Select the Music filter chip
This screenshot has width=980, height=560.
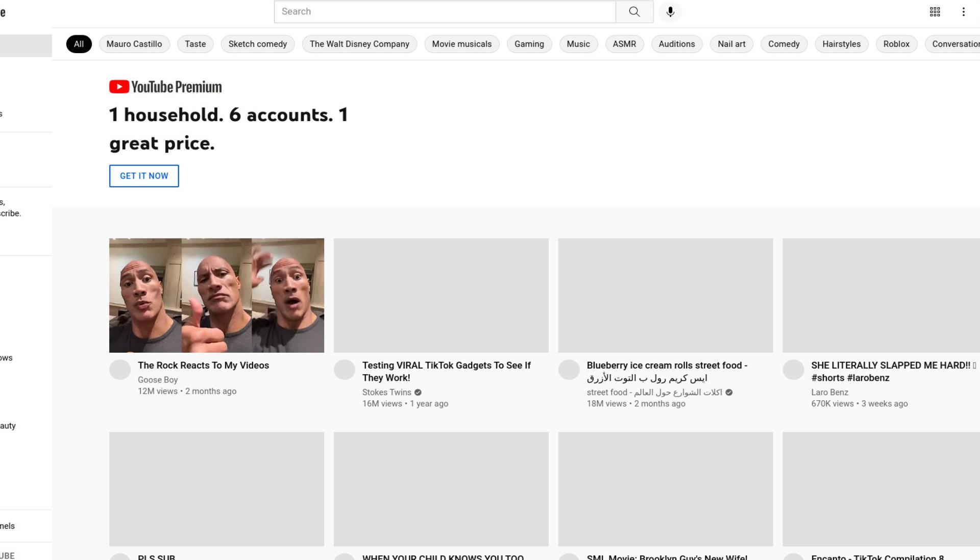point(578,44)
